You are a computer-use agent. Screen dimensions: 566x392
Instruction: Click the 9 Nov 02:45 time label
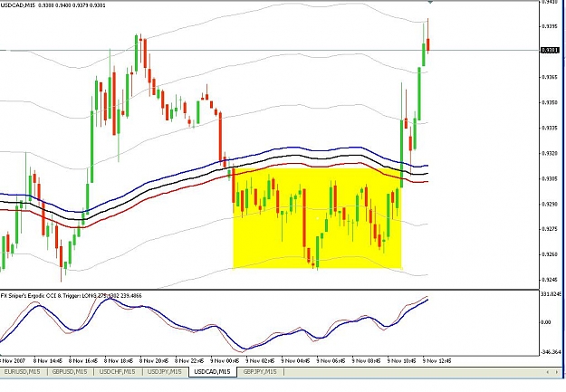tap(260, 360)
